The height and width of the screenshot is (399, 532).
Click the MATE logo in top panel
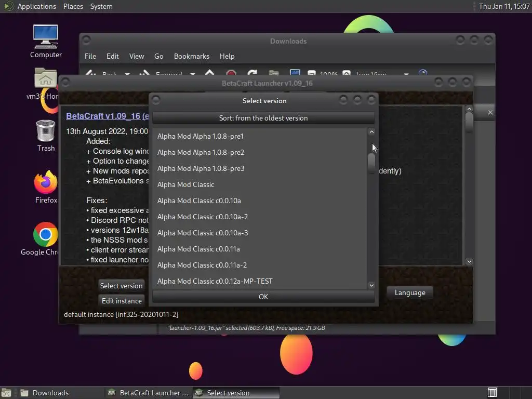pyautogui.click(x=8, y=6)
